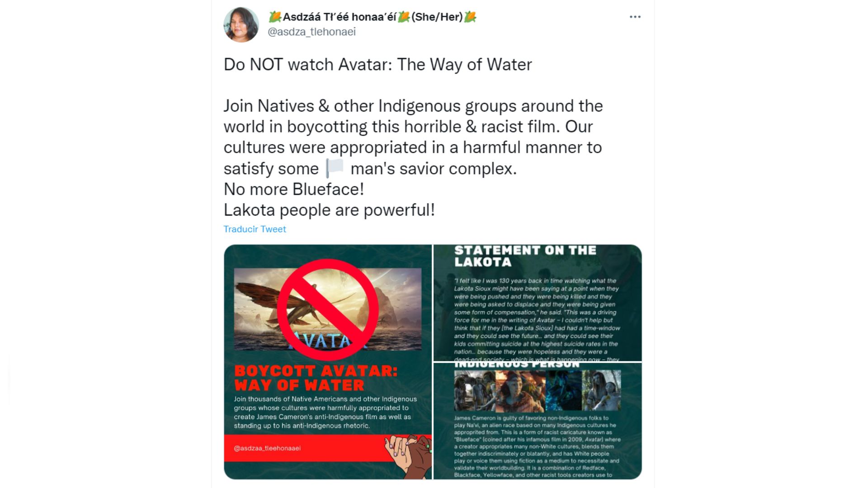Click the white flag emoji in the tweet
This screenshot has width=868, height=488.
(x=335, y=169)
